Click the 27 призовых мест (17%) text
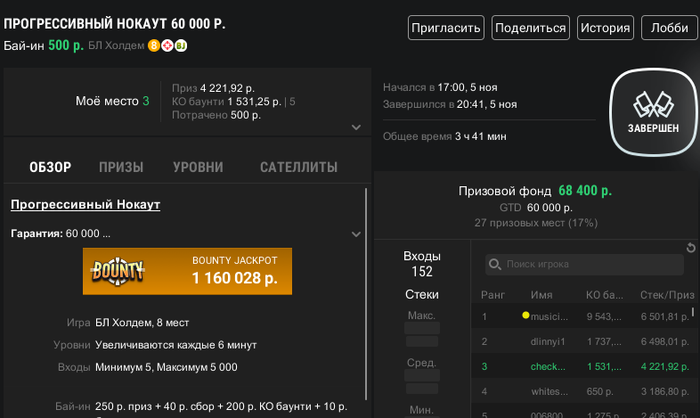The height and width of the screenshot is (418, 700). [536, 223]
